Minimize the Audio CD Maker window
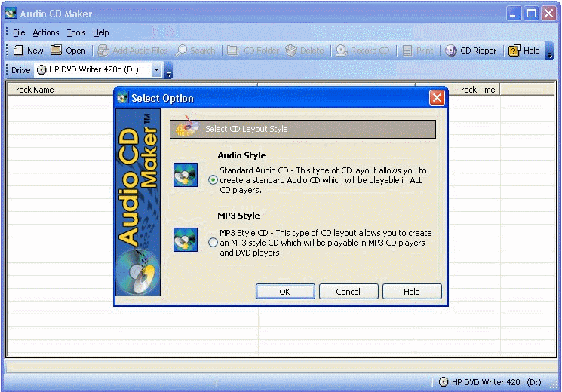Screen dimensions: 562x392 pyautogui.click(x=514, y=14)
